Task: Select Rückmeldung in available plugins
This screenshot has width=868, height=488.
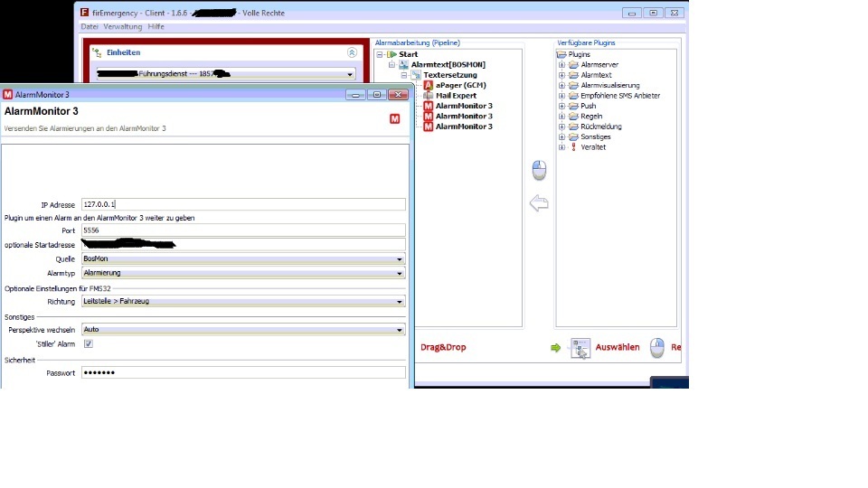Action: pos(601,127)
